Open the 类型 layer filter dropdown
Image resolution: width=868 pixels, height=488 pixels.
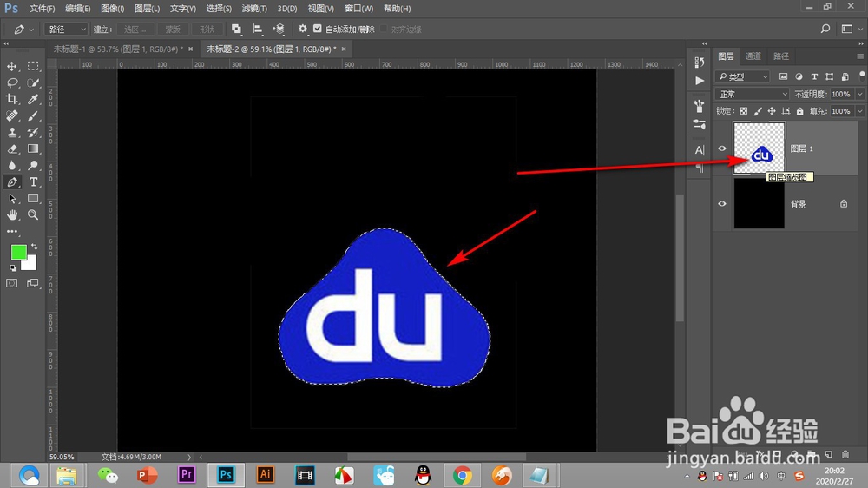(743, 76)
